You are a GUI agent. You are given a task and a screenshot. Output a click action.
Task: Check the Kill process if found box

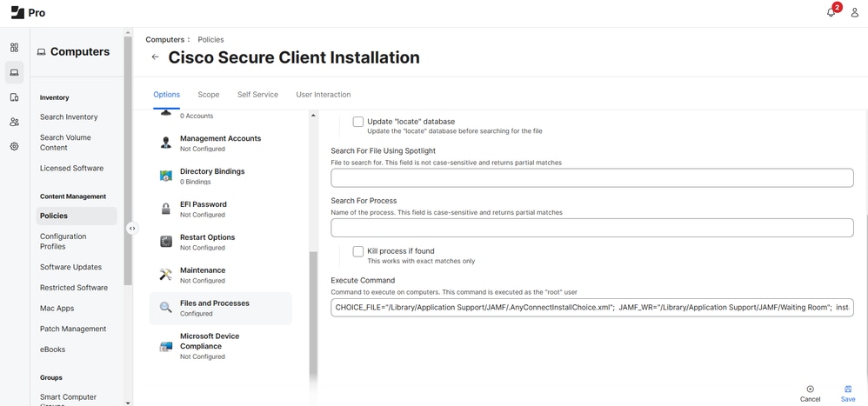point(357,251)
